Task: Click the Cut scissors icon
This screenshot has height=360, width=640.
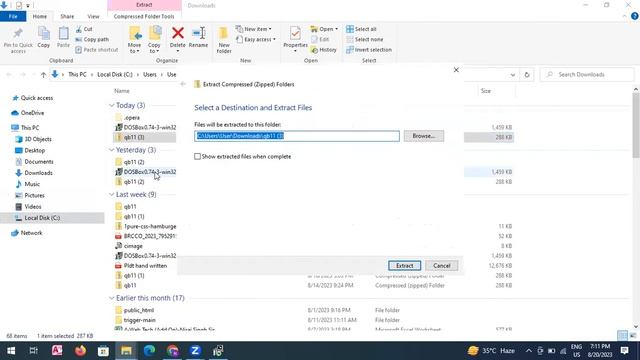Action: tap(78, 29)
